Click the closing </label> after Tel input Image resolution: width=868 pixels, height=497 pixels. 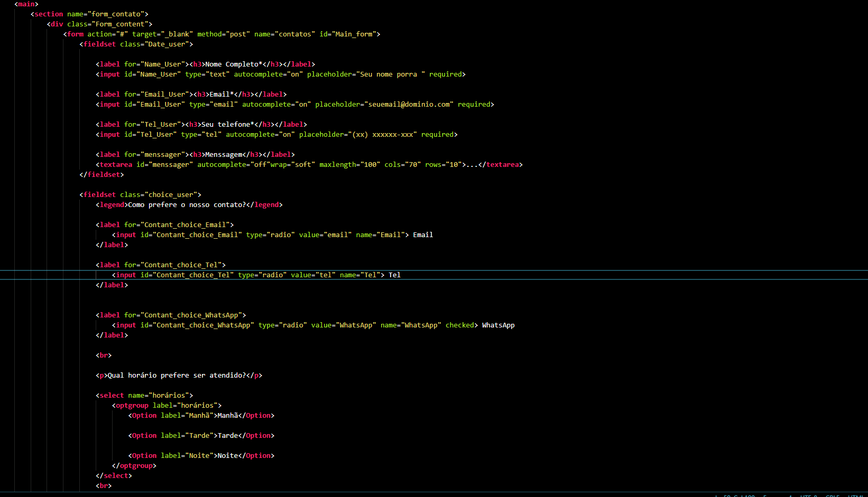pos(112,285)
